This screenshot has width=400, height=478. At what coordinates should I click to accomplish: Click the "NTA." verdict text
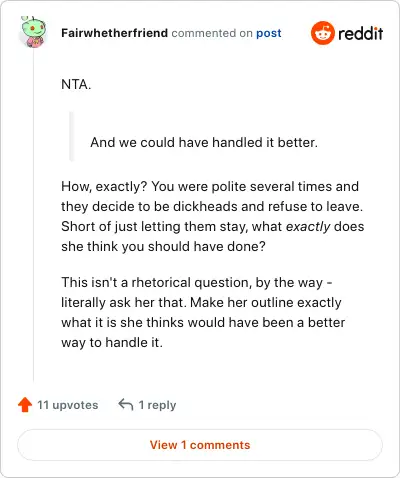pos(76,84)
